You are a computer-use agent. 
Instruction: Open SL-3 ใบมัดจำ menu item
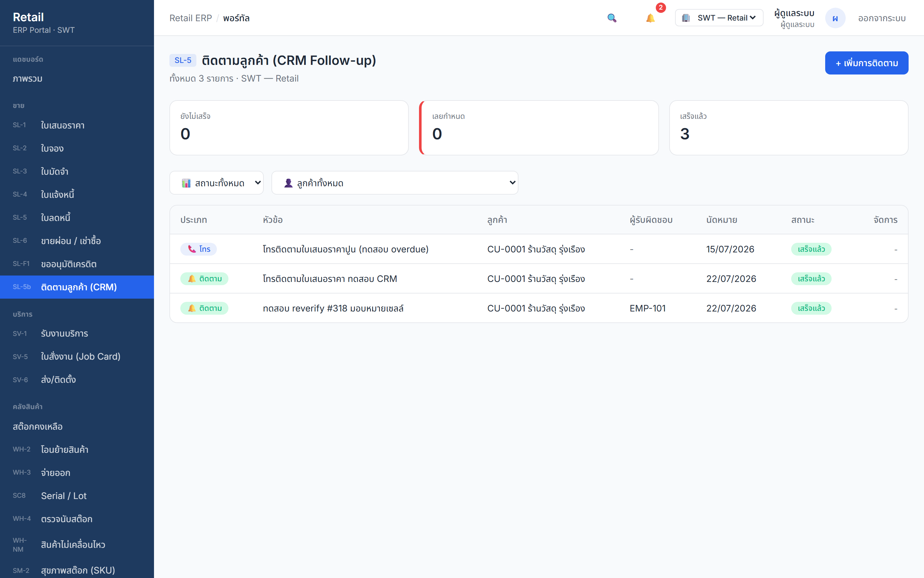point(77,171)
